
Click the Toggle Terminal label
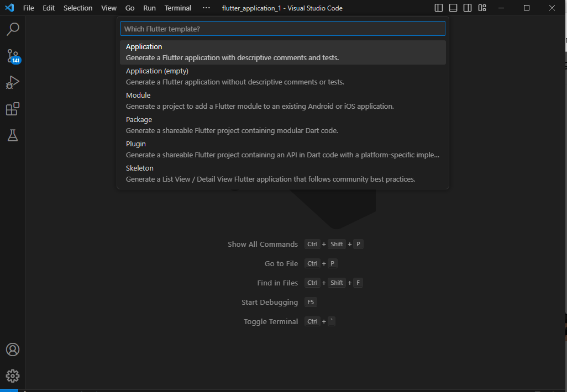[271, 321]
